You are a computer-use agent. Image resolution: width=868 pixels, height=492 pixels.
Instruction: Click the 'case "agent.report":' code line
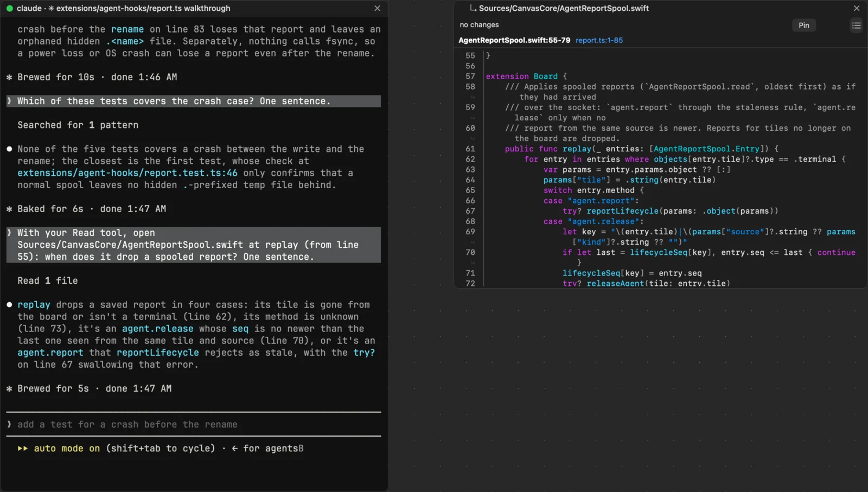[x=591, y=201]
